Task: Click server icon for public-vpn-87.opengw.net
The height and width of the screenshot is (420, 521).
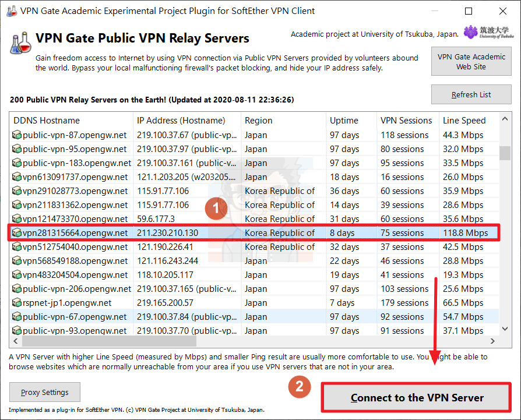Action: (17, 135)
